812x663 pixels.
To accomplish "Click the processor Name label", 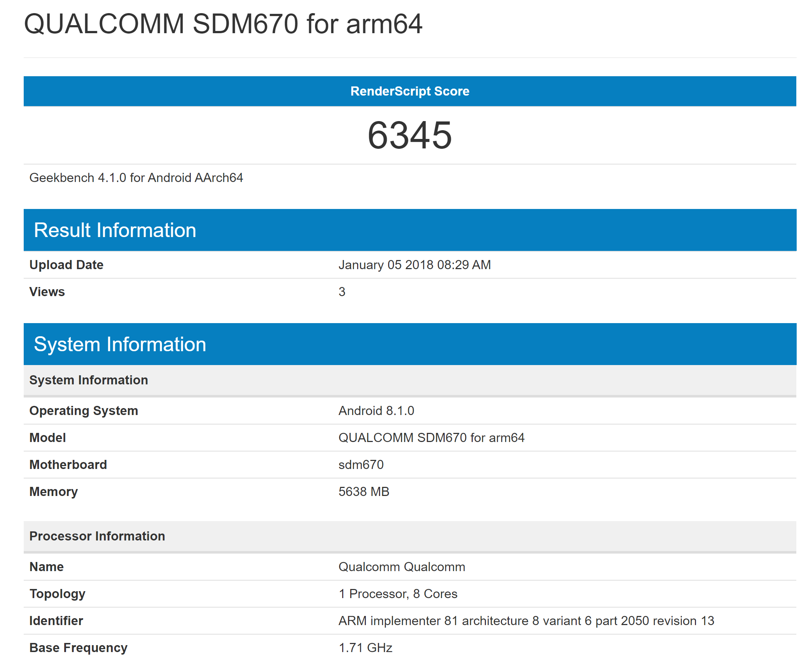I will click(x=47, y=567).
